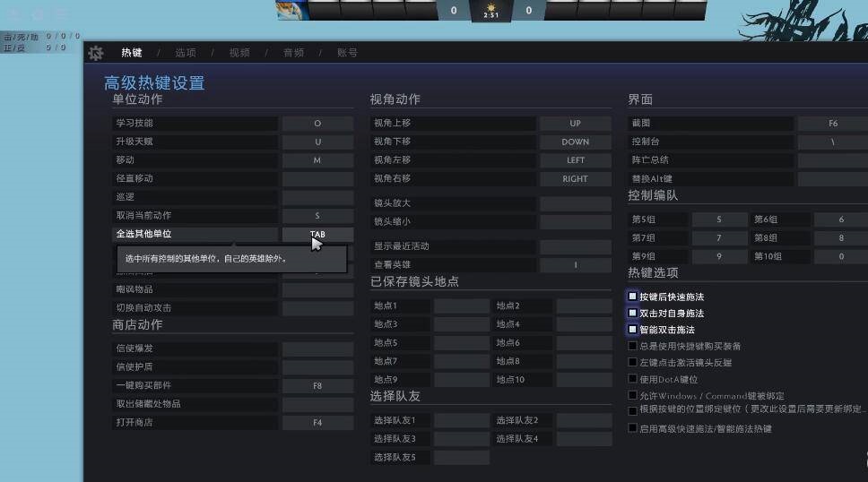868x482 pixels.
Task: Set camera position key for 地点2
Action: (584, 306)
